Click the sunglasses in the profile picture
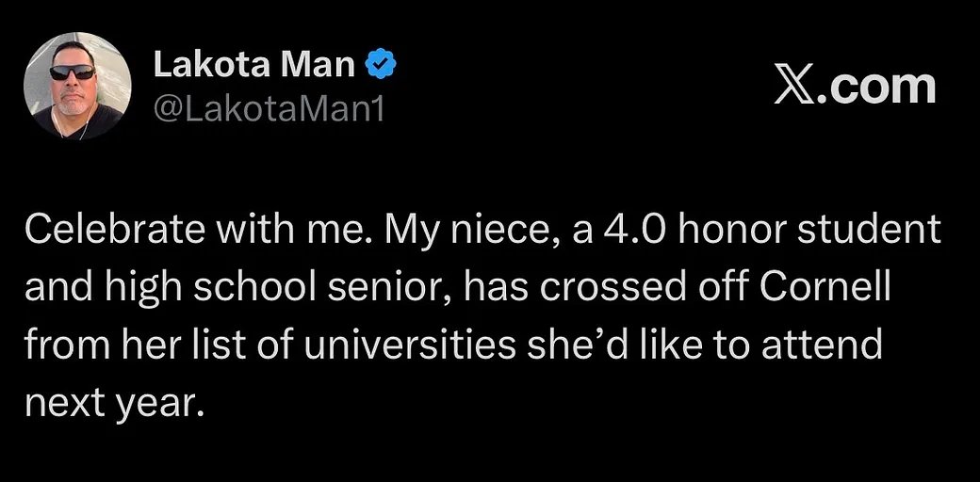 pyautogui.click(x=73, y=72)
